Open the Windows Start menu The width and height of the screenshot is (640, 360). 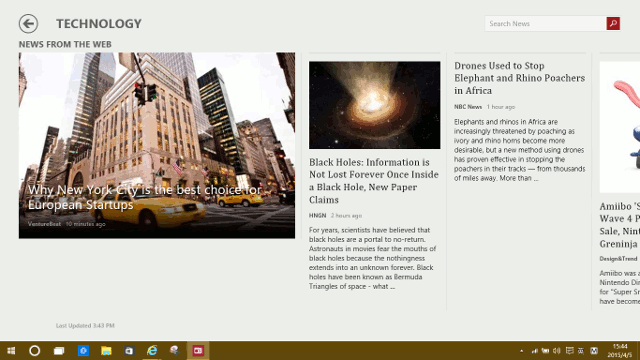coord(11,351)
